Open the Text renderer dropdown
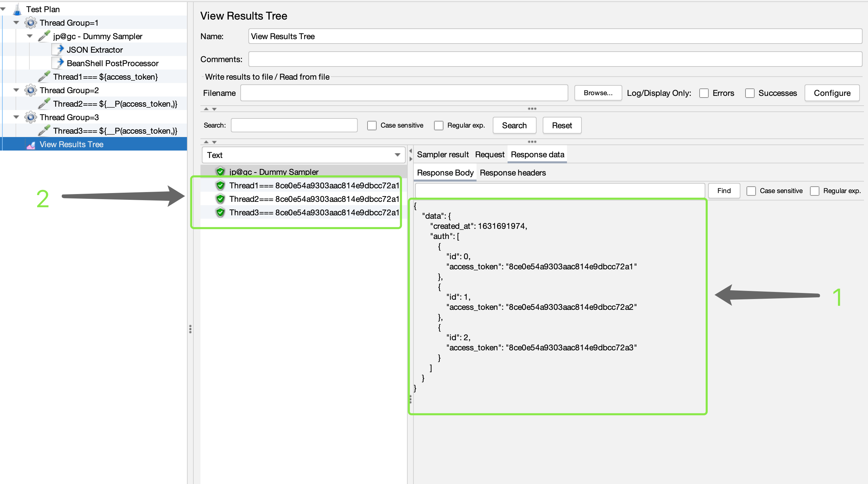This screenshot has height=484, width=868. tap(397, 155)
